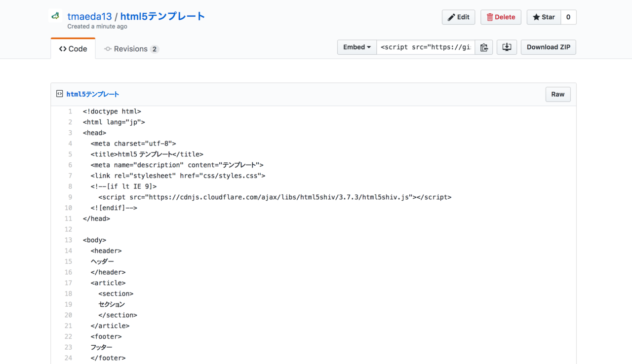
Task: Click the Revisions count badge showing 2
Action: pyautogui.click(x=155, y=49)
